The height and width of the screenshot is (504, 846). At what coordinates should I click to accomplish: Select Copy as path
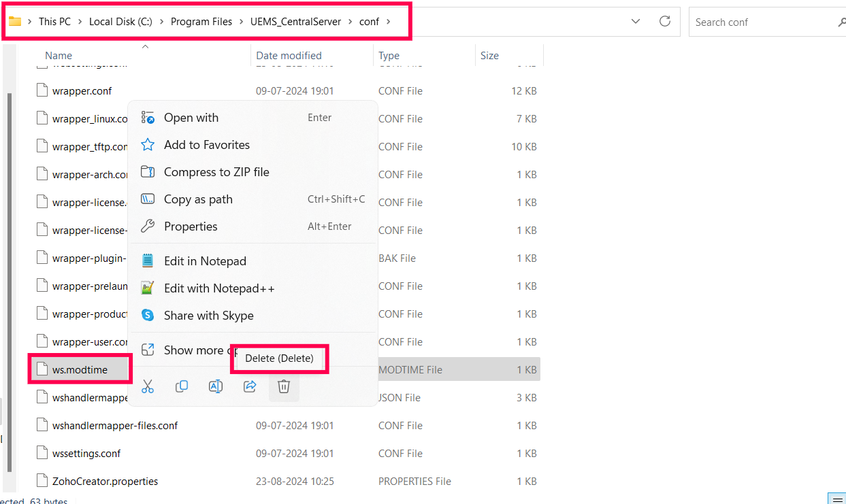[x=197, y=199]
